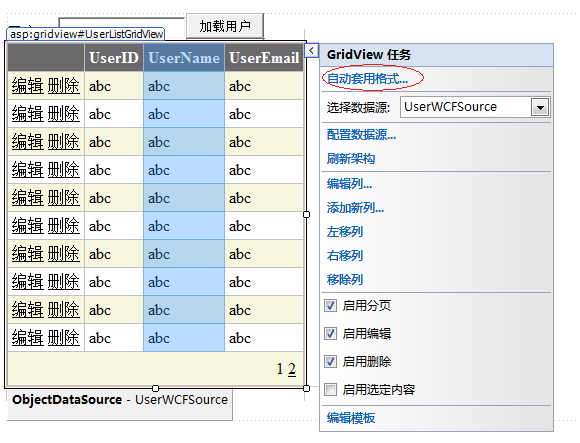Screen dimensions: 580x443
Task: Click 右移列 to move column right
Action: (x=345, y=256)
